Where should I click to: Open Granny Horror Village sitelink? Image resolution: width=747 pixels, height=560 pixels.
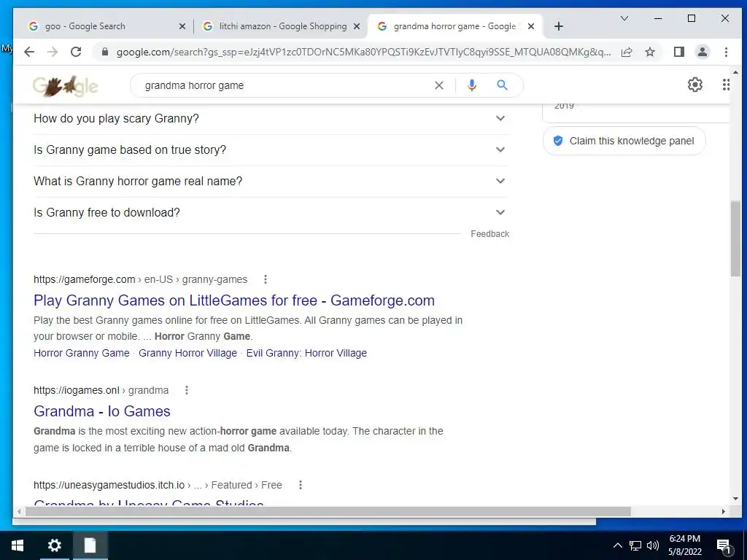point(187,354)
